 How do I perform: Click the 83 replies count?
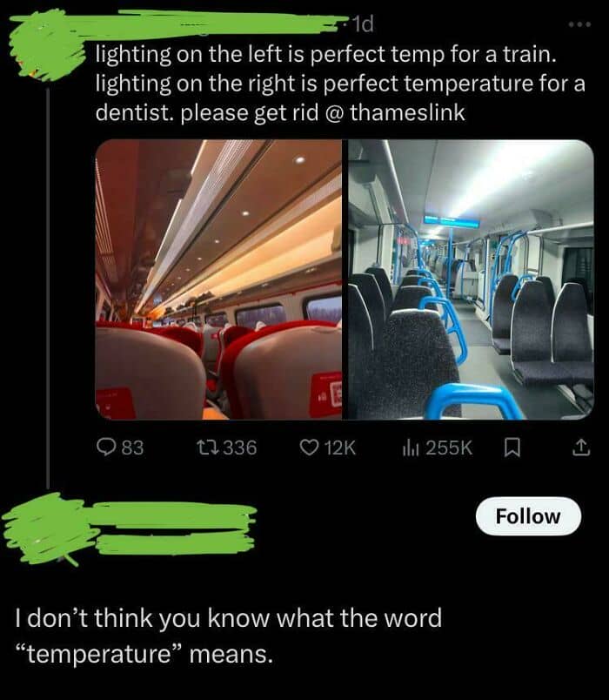132,448
